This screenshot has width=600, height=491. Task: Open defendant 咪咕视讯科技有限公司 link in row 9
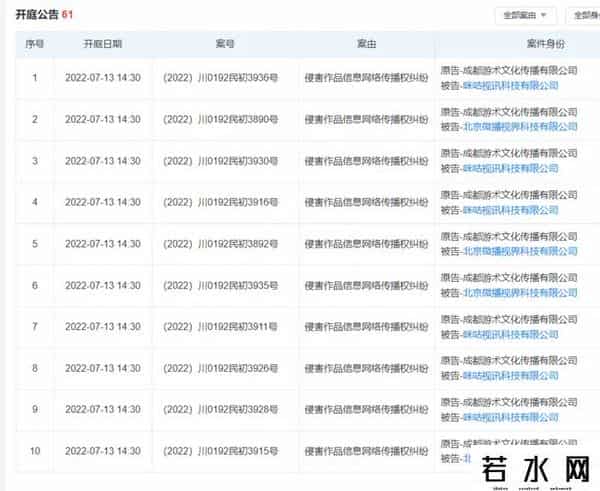point(510,418)
